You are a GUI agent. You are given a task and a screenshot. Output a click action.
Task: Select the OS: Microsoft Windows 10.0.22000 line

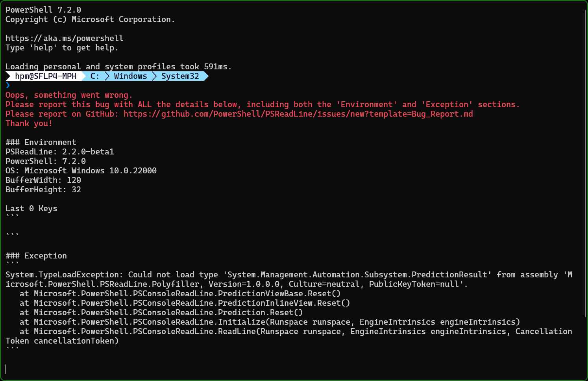pos(81,170)
